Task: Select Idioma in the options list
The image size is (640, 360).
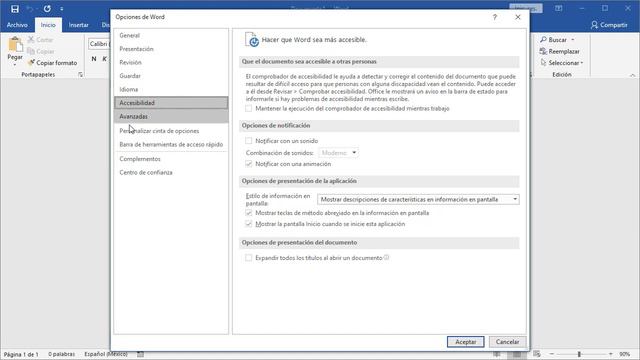Action: tap(171, 89)
